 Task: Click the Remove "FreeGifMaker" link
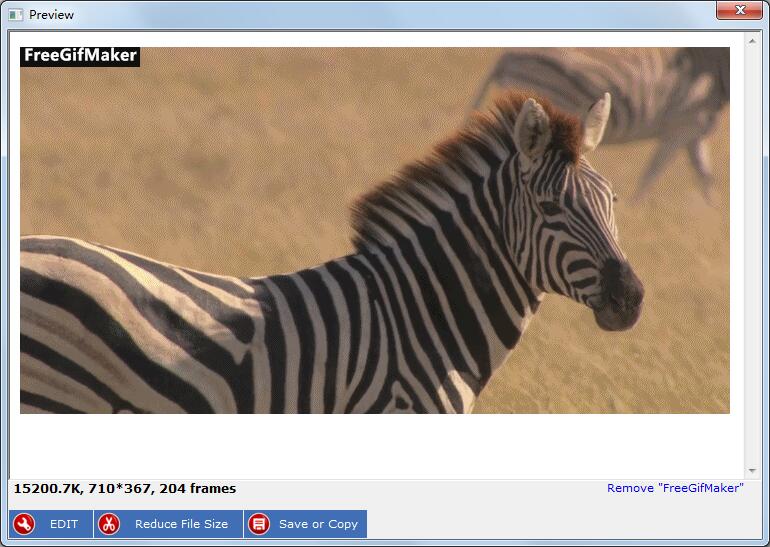coord(675,488)
